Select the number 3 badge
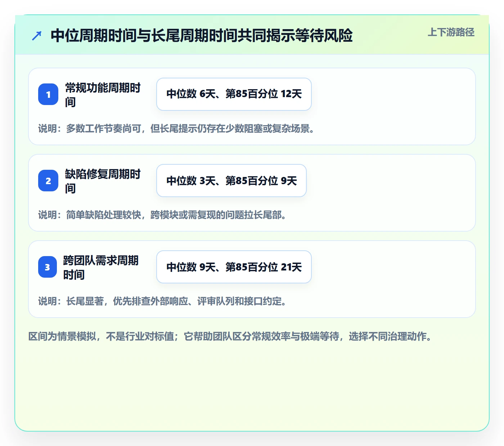 pos(48,267)
